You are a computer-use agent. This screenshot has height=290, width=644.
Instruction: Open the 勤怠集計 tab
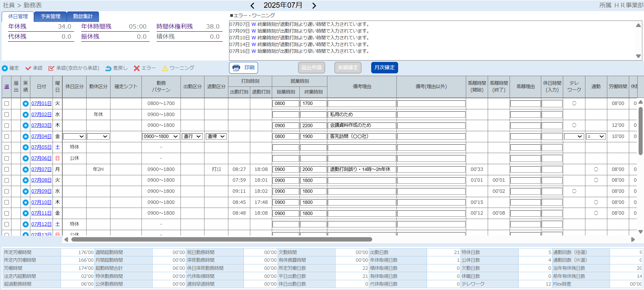tap(83, 16)
